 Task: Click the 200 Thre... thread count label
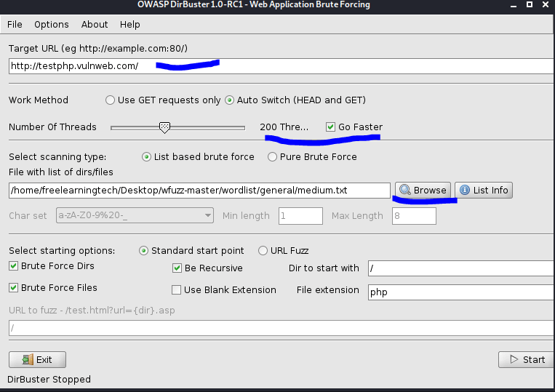click(x=284, y=127)
